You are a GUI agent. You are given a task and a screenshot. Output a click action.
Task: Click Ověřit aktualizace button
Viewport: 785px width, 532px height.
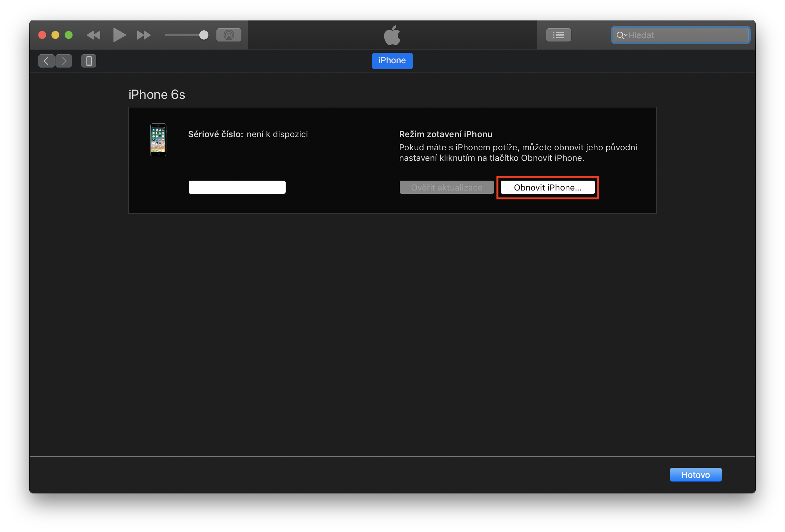tap(447, 188)
